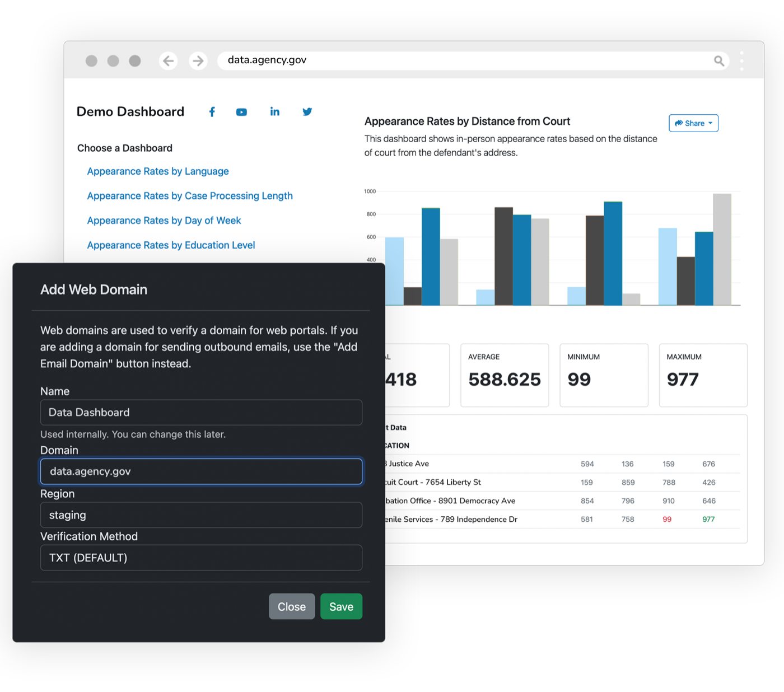Image resolution: width=784 pixels, height=692 pixels.
Task: Open the Region dropdown showing staging
Action: tap(201, 515)
